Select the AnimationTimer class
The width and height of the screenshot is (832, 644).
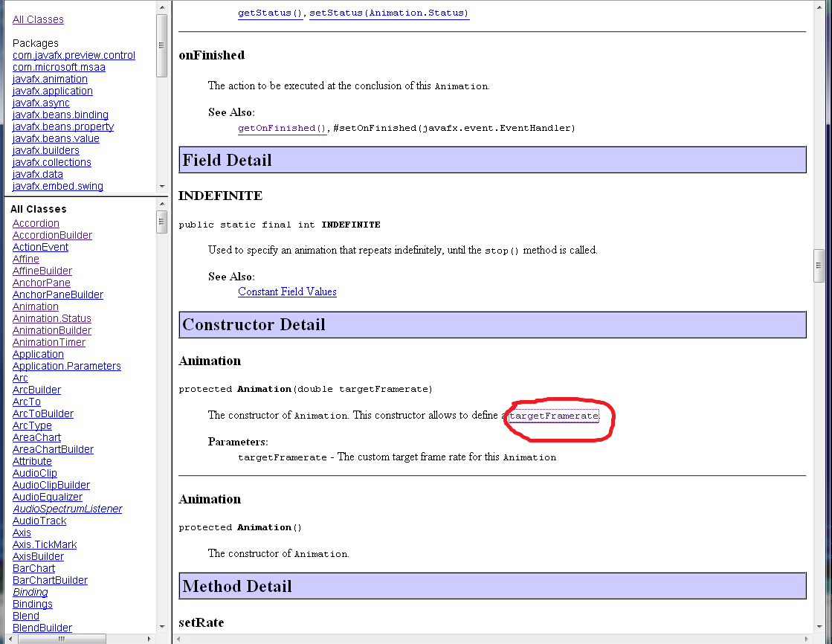[x=49, y=342]
